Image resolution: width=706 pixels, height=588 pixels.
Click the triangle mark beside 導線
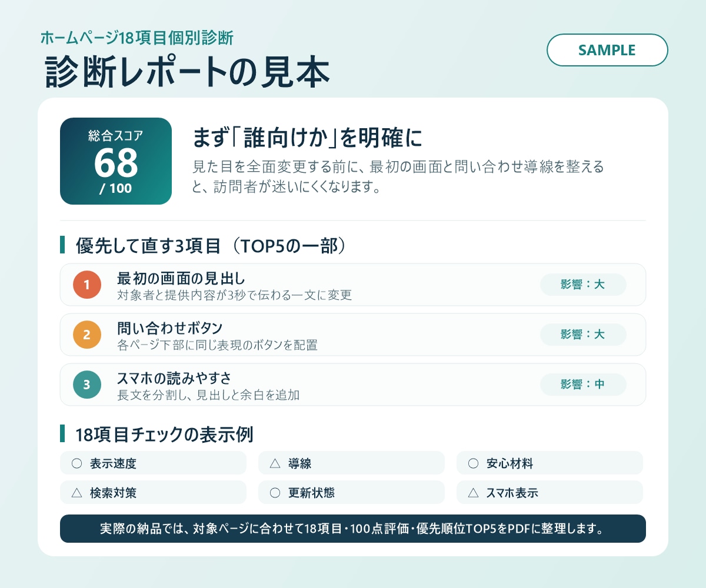[x=275, y=463]
